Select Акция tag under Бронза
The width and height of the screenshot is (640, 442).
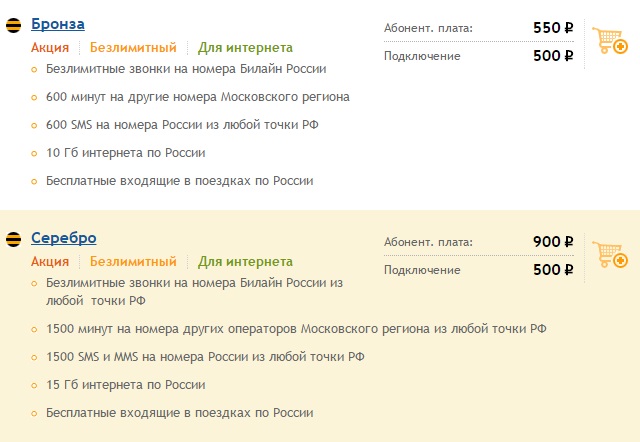[x=50, y=48]
